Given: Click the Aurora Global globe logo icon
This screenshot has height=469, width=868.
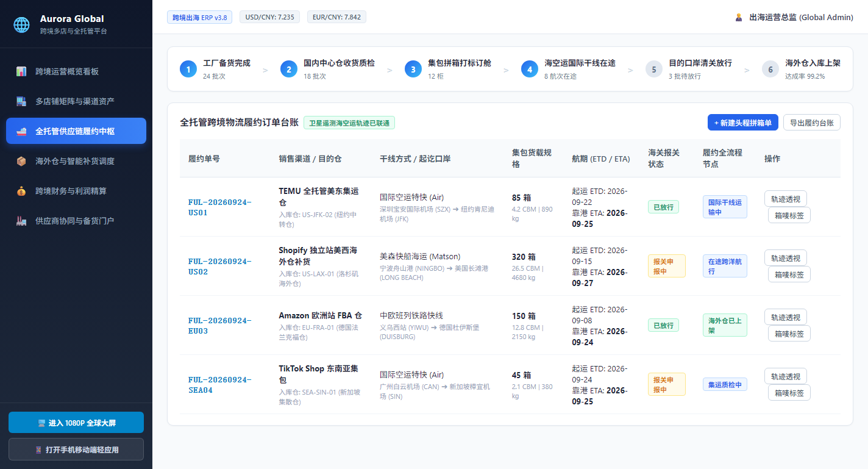Looking at the screenshot, I should coord(22,24).
